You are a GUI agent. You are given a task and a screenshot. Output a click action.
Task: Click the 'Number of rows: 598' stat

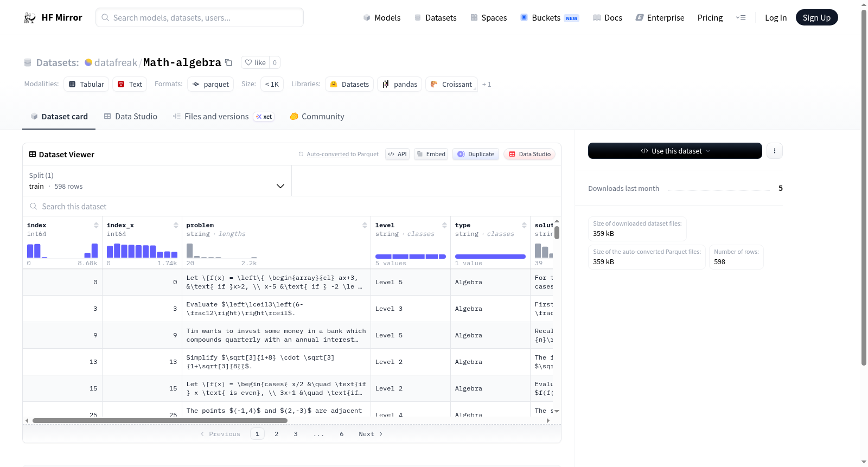(736, 257)
